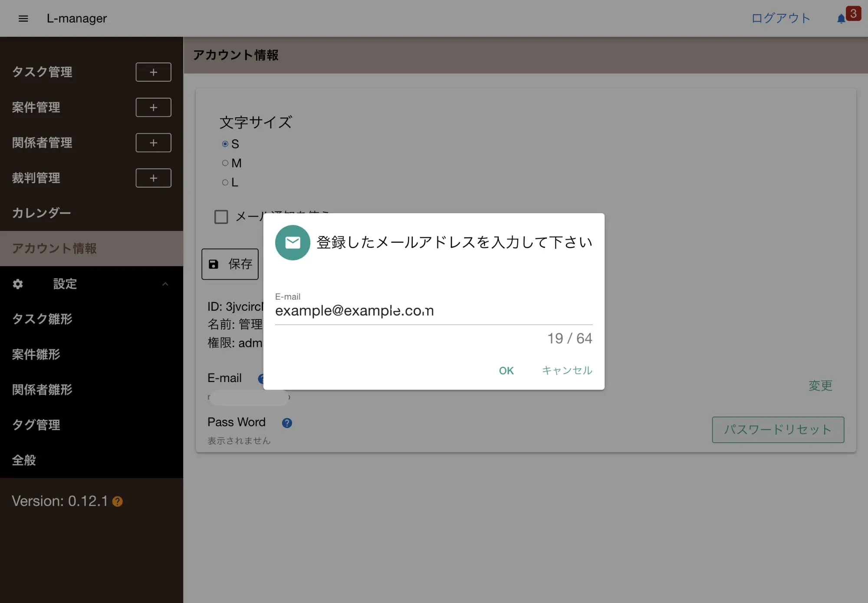Add new task with タスク管理 plus button
The width and height of the screenshot is (868, 603).
153,72
